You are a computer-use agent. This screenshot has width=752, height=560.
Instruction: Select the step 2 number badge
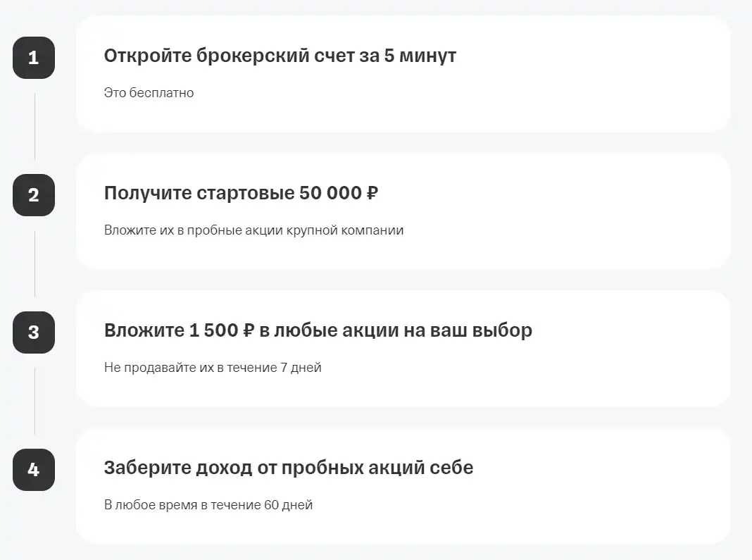(34, 195)
